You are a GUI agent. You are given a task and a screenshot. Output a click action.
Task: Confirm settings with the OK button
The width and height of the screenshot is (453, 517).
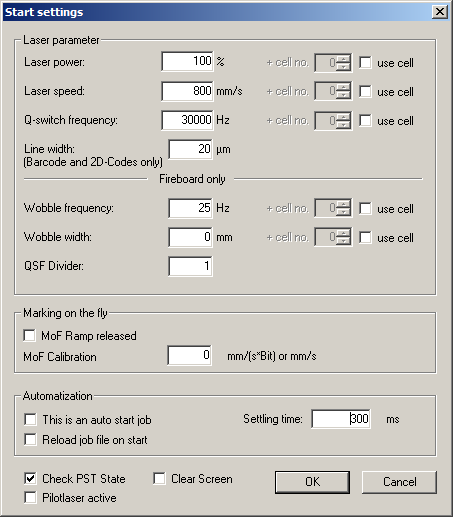click(x=312, y=482)
